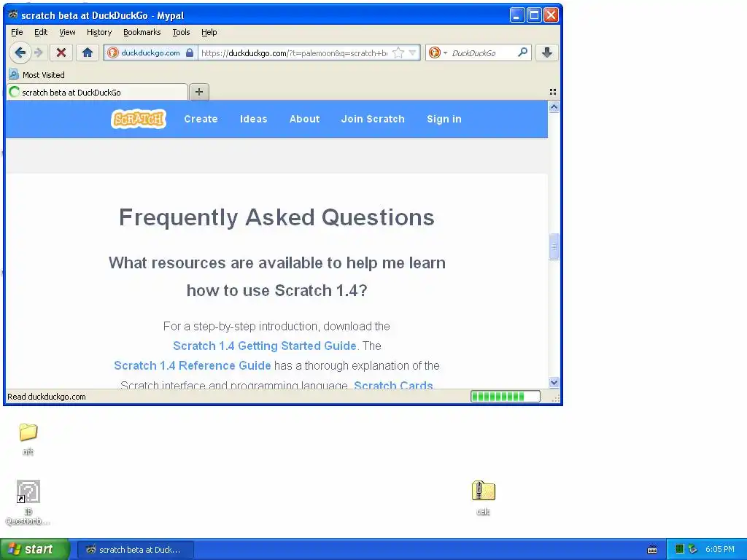Open the Windows Start button
This screenshot has height=560, width=747.
coord(34,550)
